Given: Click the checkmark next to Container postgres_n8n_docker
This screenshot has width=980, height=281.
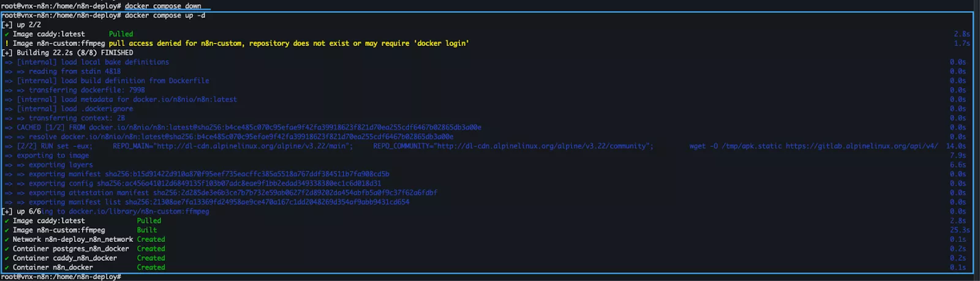Looking at the screenshot, I should point(7,249).
